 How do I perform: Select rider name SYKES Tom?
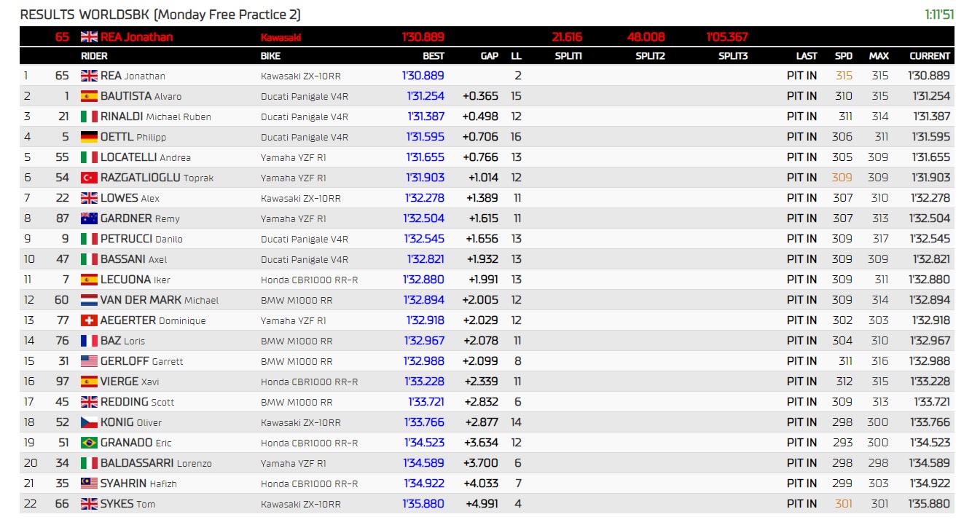(x=128, y=503)
